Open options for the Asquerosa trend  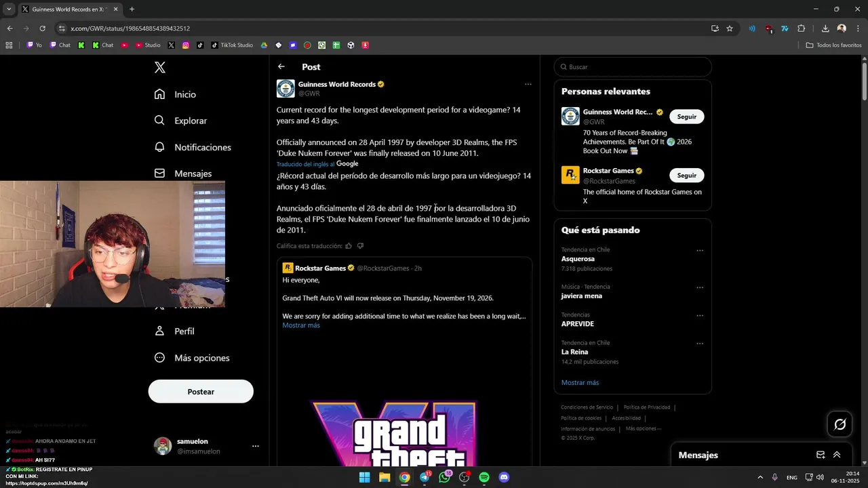(700, 250)
